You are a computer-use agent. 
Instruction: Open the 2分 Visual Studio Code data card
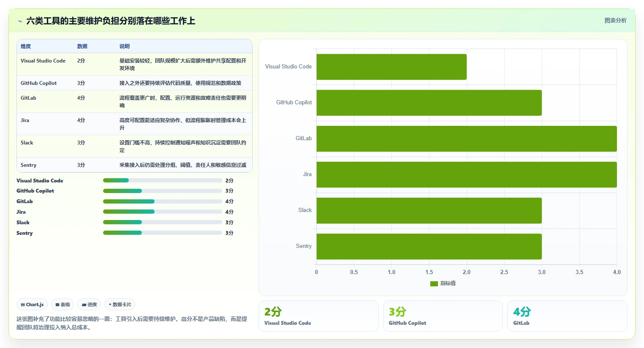(x=318, y=316)
